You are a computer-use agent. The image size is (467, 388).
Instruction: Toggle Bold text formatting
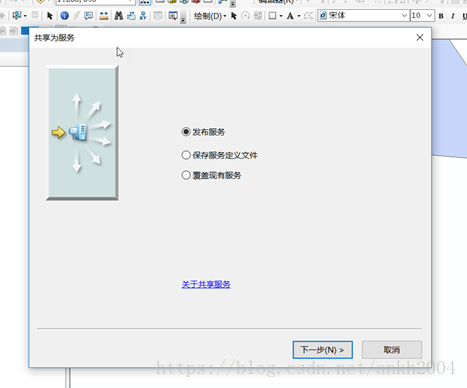[441, 16]
